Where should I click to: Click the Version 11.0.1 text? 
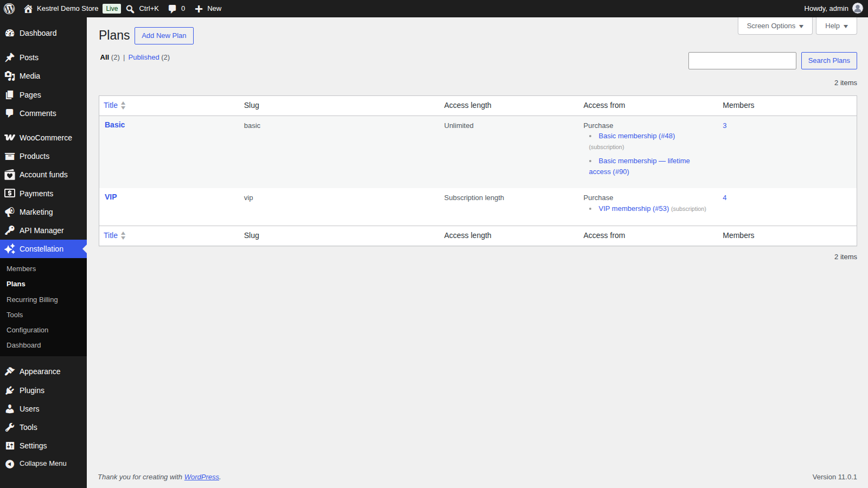[x=834, y=477]
